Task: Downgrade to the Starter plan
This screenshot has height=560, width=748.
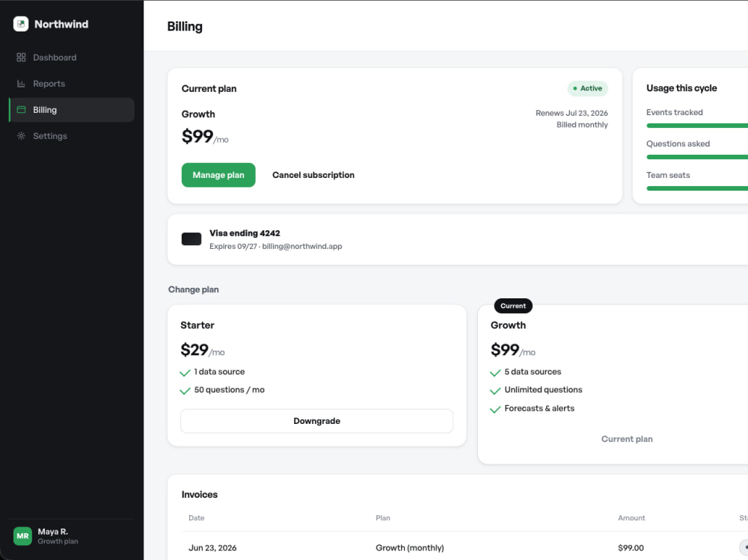Action: (x=316, y=421)
